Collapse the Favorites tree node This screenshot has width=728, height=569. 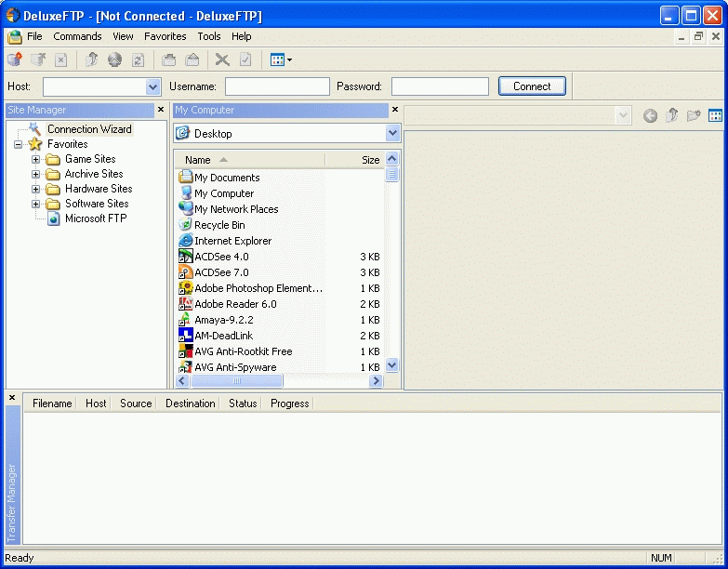[18, 144]
